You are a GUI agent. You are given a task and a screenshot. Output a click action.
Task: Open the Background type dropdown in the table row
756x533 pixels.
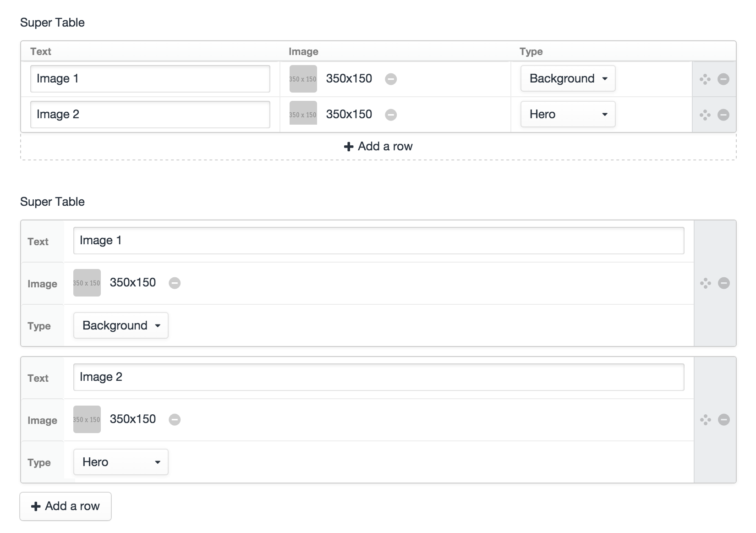(568, 79)
